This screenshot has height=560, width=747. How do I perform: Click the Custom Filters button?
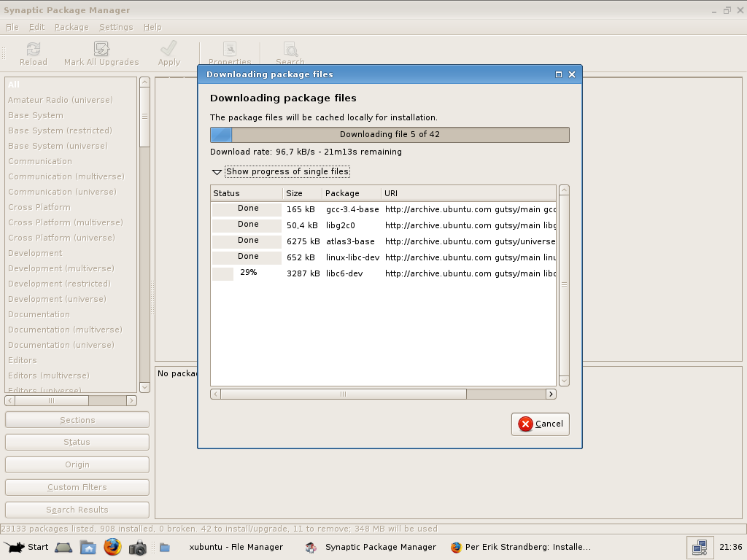click(77, 487)
